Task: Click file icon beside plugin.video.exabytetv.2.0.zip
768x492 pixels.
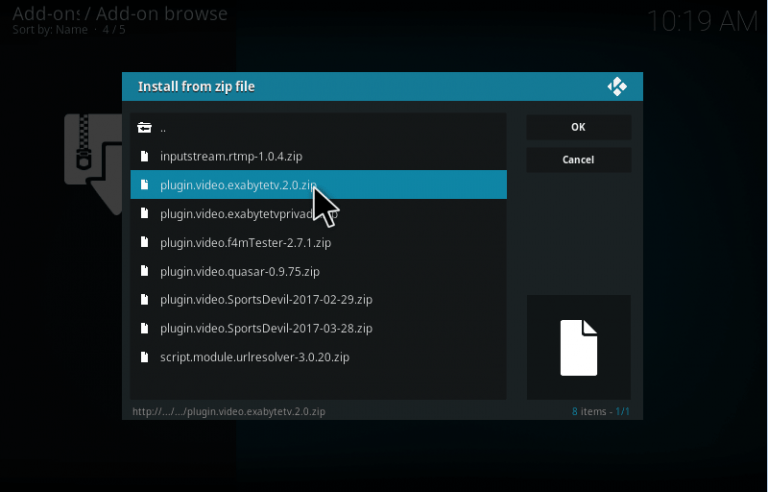Action: pyautogui.click(x=144, y=185)
